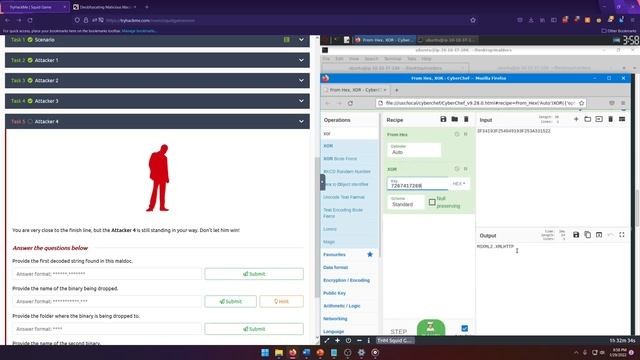Open Terminal menu in terminal window
Screen dimensions: 640x360
[x=393, y=59]
